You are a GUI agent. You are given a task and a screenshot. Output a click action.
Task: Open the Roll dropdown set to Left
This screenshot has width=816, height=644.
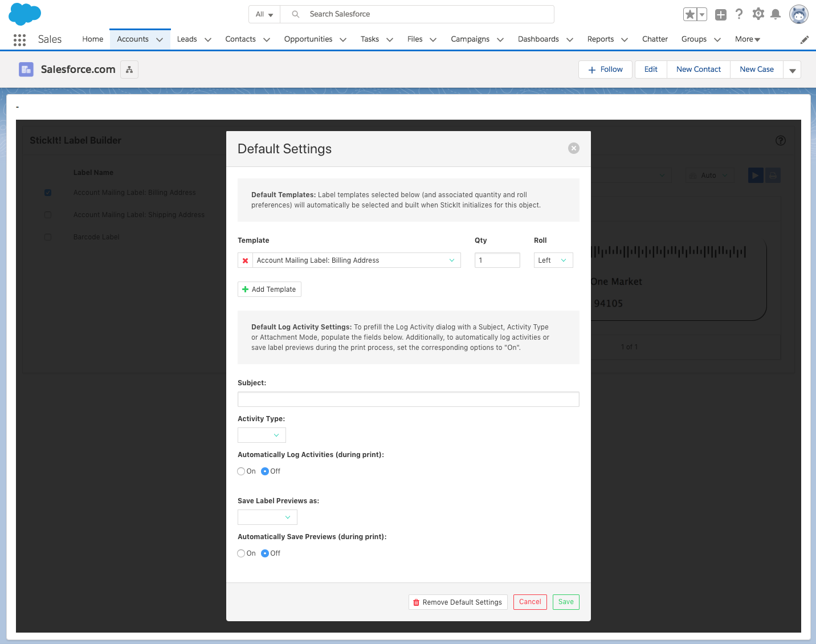(x=553, y=260)
